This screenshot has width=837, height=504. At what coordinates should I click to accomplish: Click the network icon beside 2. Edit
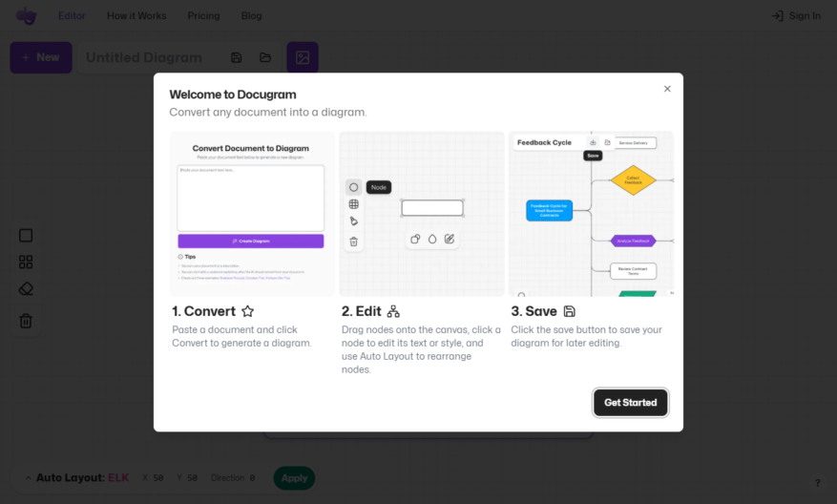[393, 311]
